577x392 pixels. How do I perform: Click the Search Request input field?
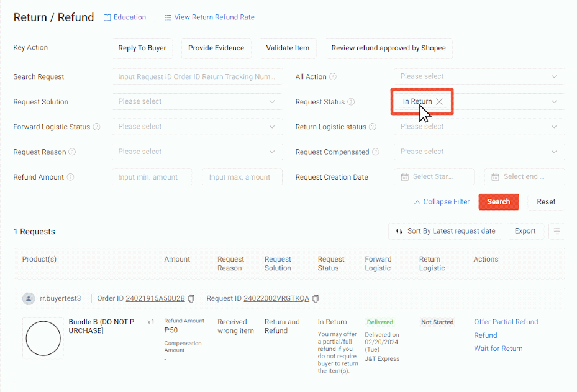click(197, 77)
